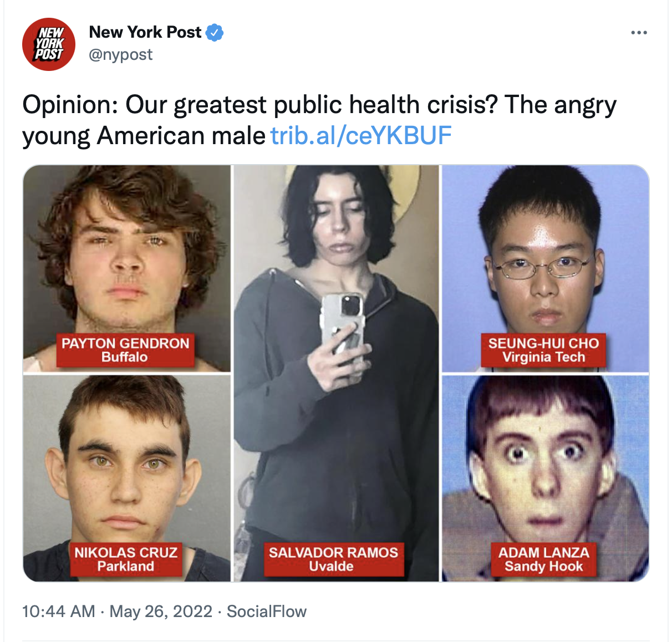The image size is (672, 642).
Task: Click the @nypost handle
Action: pos(120,54)
